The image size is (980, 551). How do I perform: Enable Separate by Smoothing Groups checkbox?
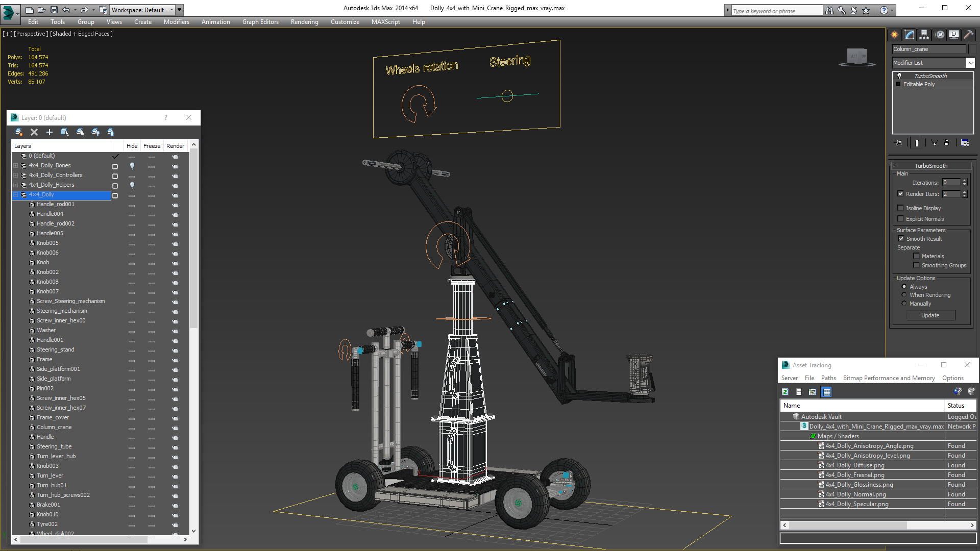pos(916,265)
